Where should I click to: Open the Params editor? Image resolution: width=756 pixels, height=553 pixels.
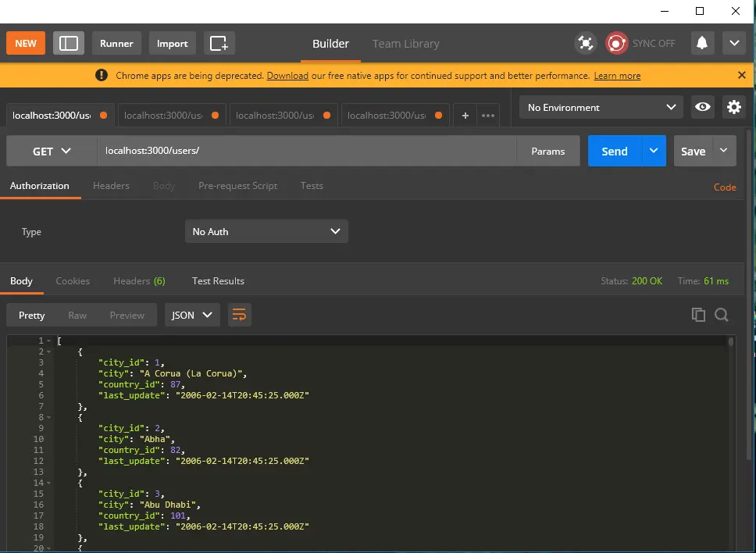pos(547,152)
